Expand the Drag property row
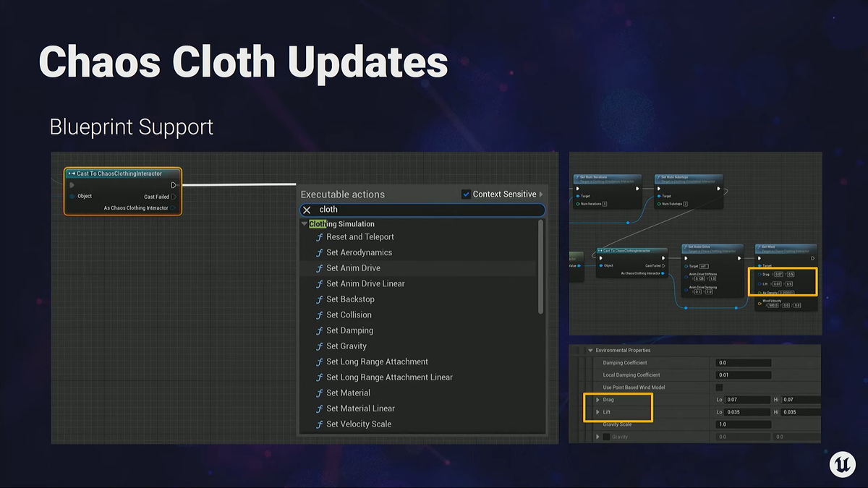868x488 pixels. click(x=597, y=400)
